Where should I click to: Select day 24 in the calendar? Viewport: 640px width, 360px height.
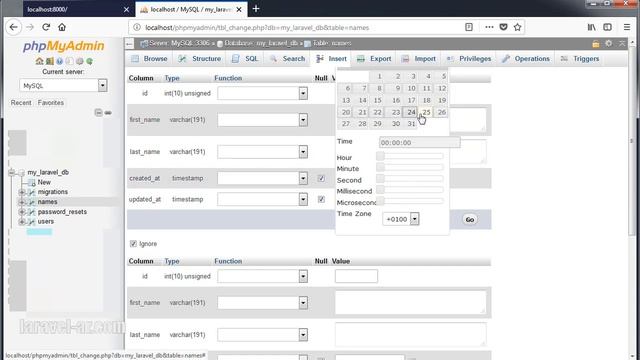[410, 112]
